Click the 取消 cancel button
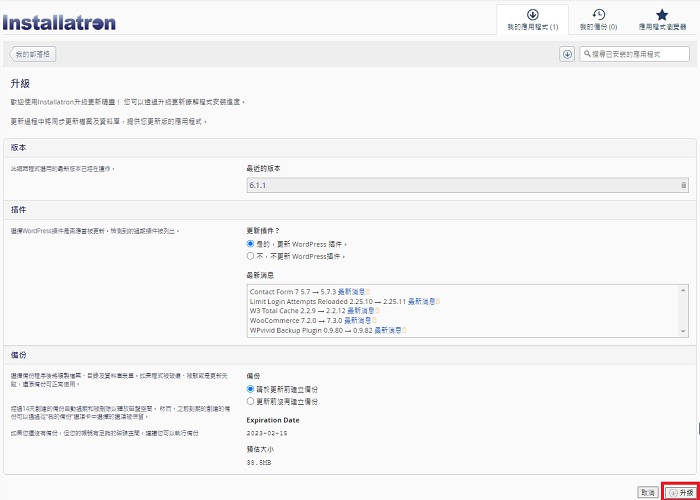 pos(647,492)
